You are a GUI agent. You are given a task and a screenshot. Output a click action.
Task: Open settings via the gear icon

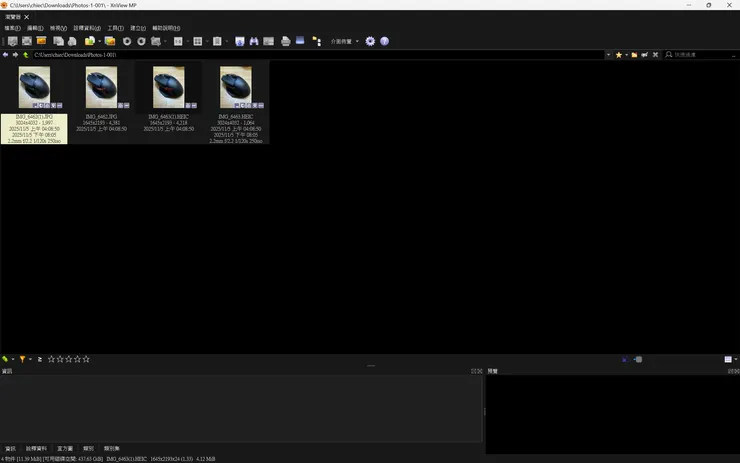(x=370, y=42)
